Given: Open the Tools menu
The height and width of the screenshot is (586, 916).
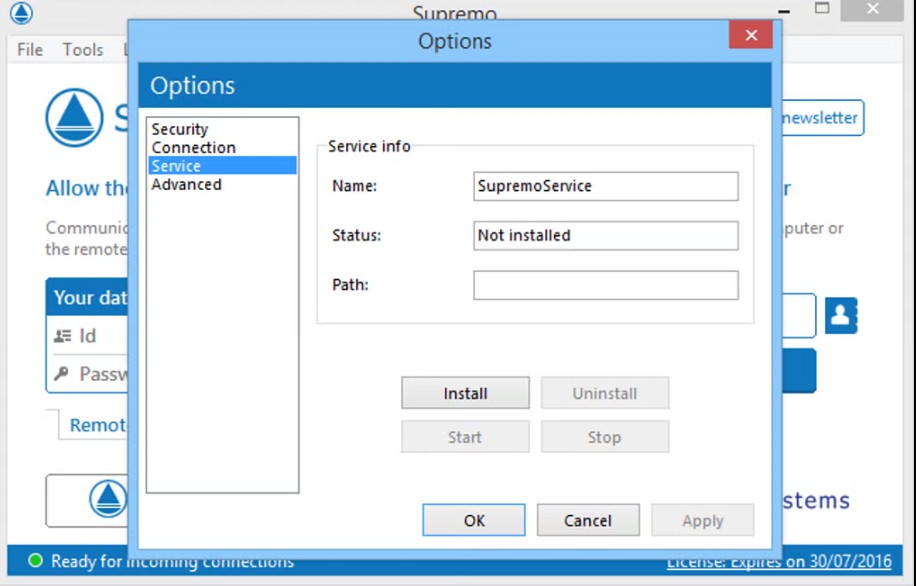Looking at the screenshot, I should [83, 49].
